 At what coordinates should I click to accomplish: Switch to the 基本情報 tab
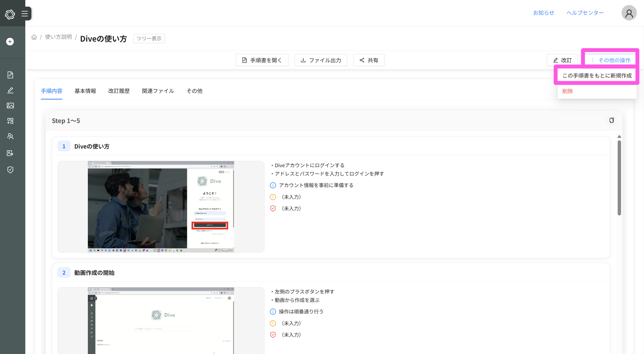(x=85, y=91)
